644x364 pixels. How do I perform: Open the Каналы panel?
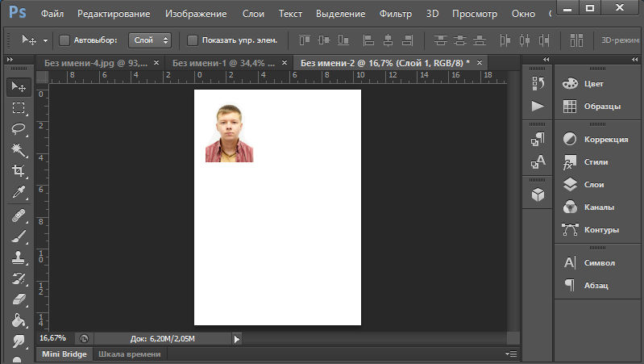click(597, 207)
